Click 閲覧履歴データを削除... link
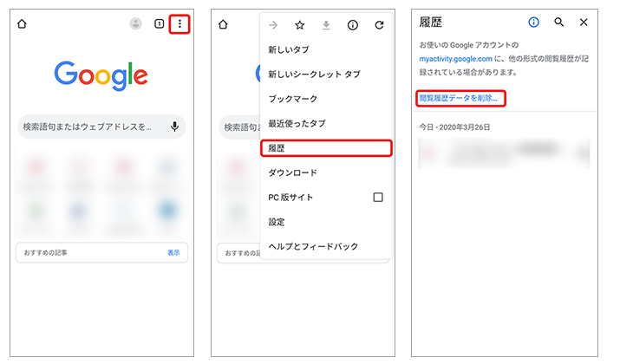Screen dimensions: 633x364 458,98
